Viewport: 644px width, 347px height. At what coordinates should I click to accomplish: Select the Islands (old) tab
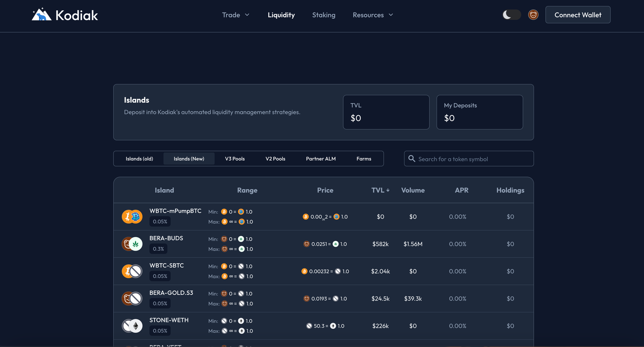(x=139, y=159)
